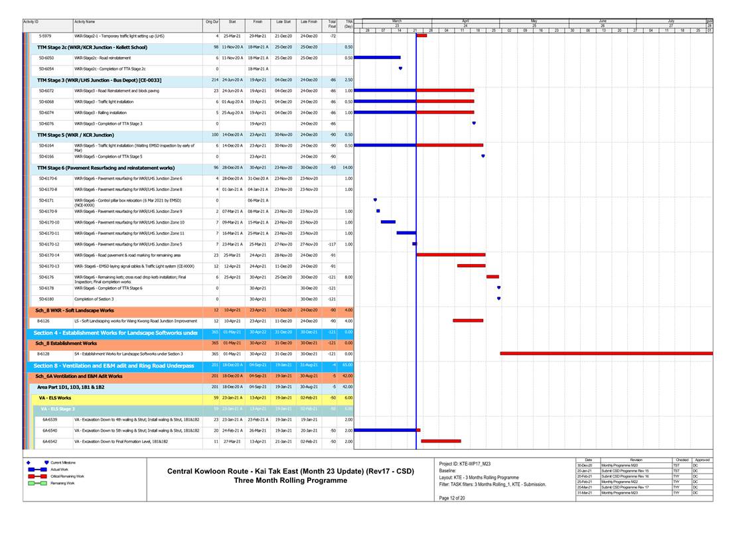Screen dimensions: 756x534
Task: Select milestone marker for Completion of TTA Stage 2c
Action: coord(400,68)
